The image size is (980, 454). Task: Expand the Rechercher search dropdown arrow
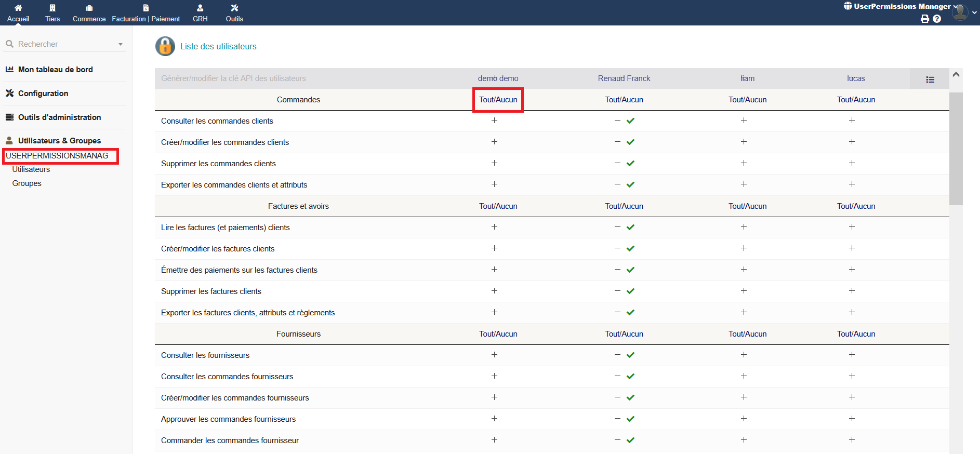(x=121, y=44)
